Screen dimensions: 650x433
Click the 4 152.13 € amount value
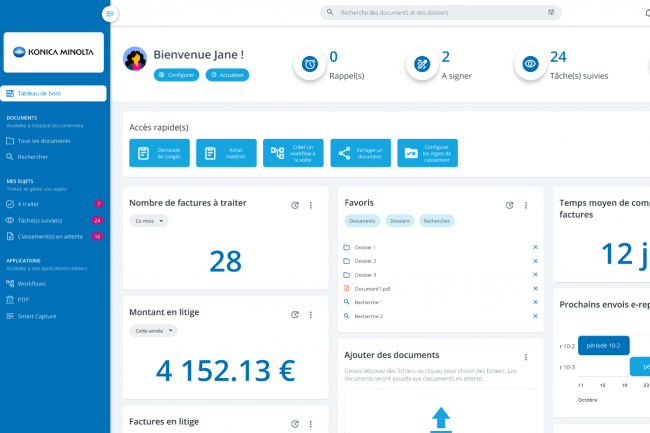(x=225, y=370)
